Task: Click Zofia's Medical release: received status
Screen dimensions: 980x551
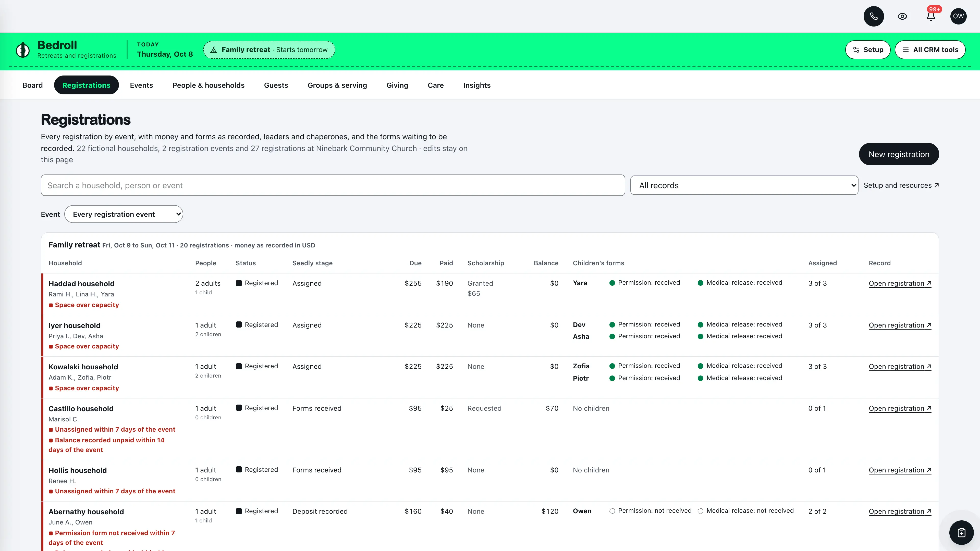Action: click(740, 366)
